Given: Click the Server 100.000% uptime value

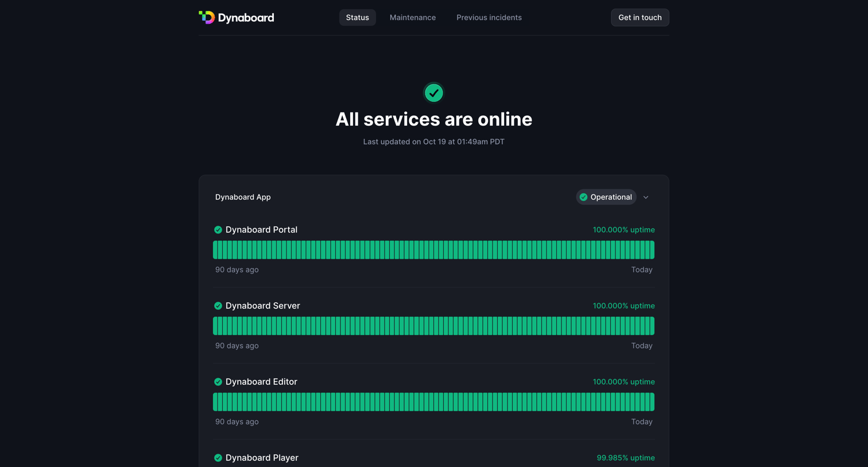Looking at the screenshot, I should [x=624, y=306].
